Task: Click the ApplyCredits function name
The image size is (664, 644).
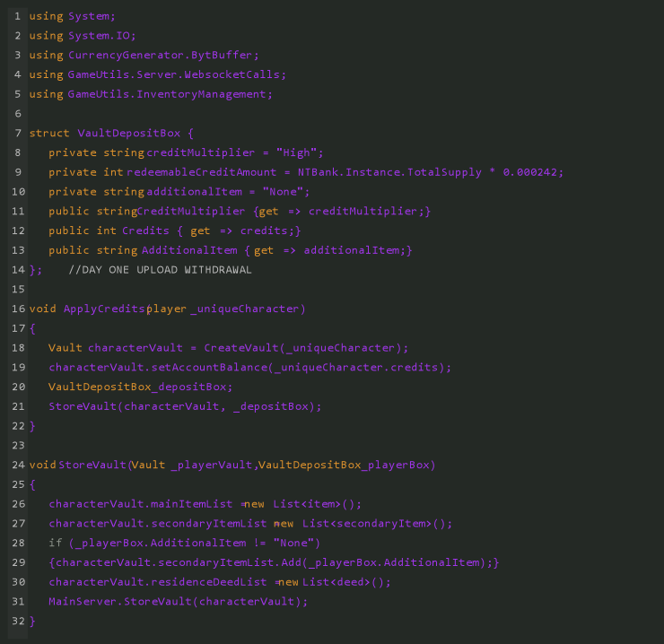Action: [105, 309]
